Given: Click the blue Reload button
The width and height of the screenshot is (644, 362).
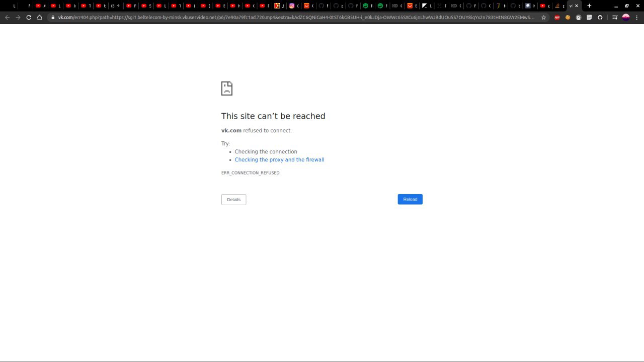Looking at the screenshot, I should tap(410, 199).
